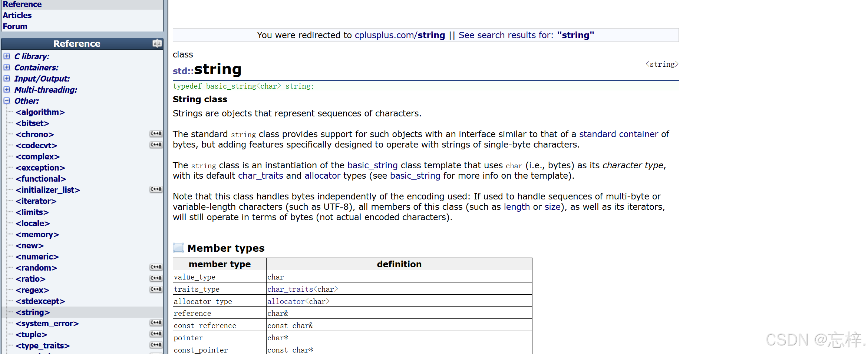
Task: Open the length member link
Action: click(x=516, y=207)
